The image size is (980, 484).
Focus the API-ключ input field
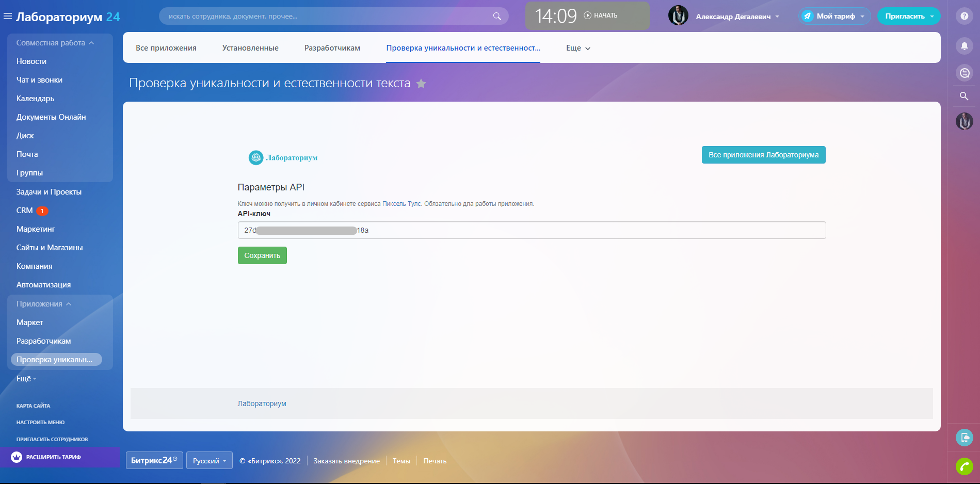point(532,230)
